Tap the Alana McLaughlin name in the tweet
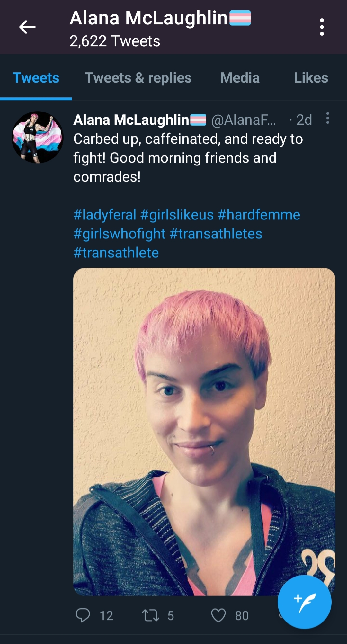This screenshot has height=644, width=347. pyautogui.click(x=131, y=120)
